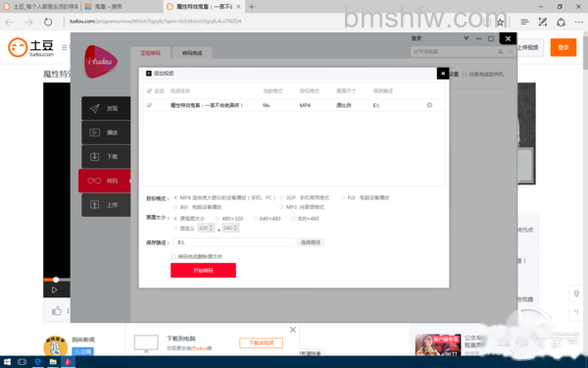
Task: Open the 上传 upload section in sidebar
Action: pyautogui.click(x=106, y=205)
